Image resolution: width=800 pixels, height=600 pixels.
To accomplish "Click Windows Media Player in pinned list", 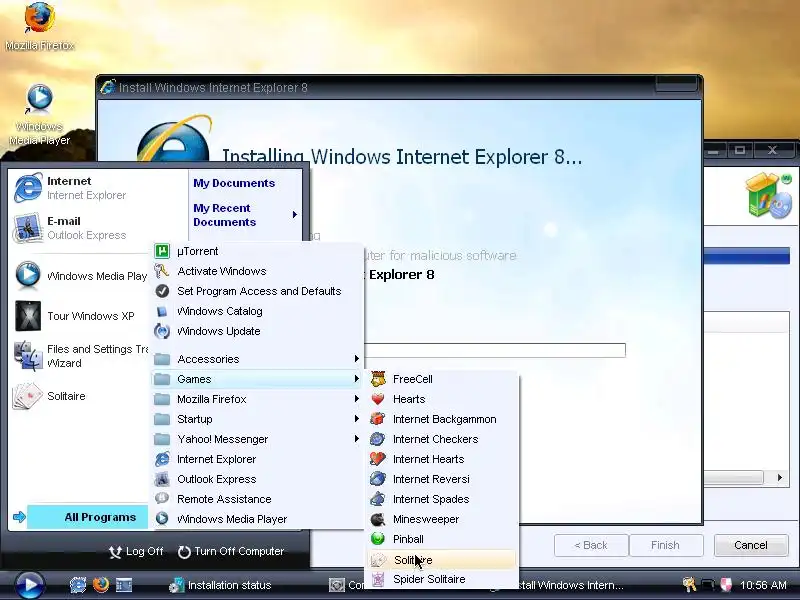I will pyautogui.click(x=81, y=276).
